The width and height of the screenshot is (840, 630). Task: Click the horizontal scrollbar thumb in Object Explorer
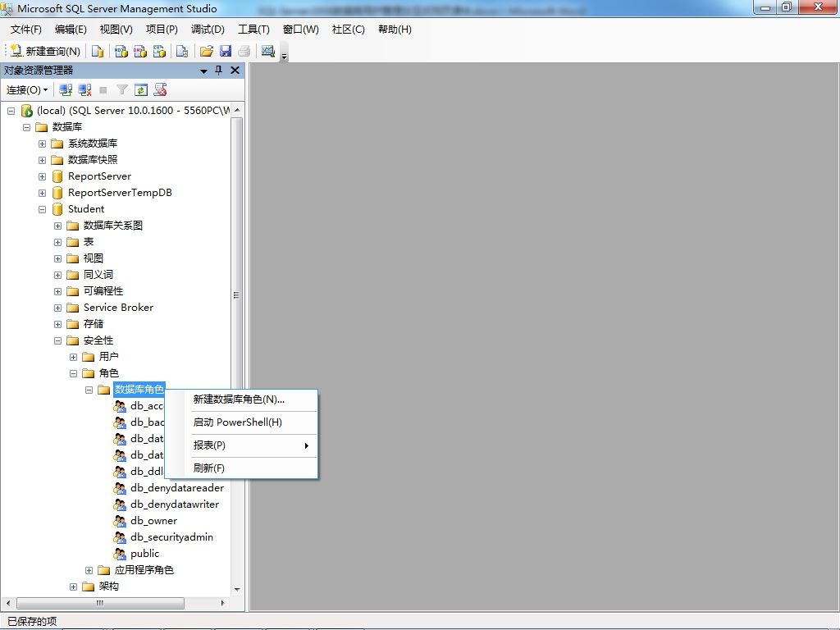pos(100,603)
